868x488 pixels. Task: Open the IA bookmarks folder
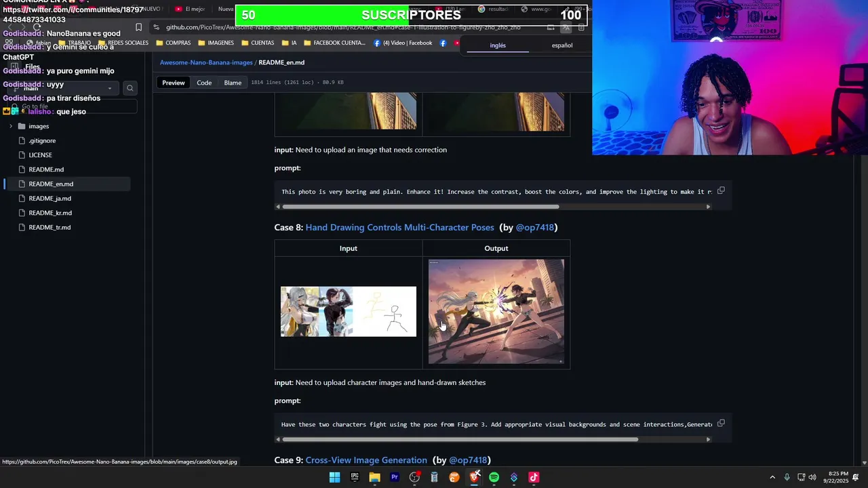[289, 43]
